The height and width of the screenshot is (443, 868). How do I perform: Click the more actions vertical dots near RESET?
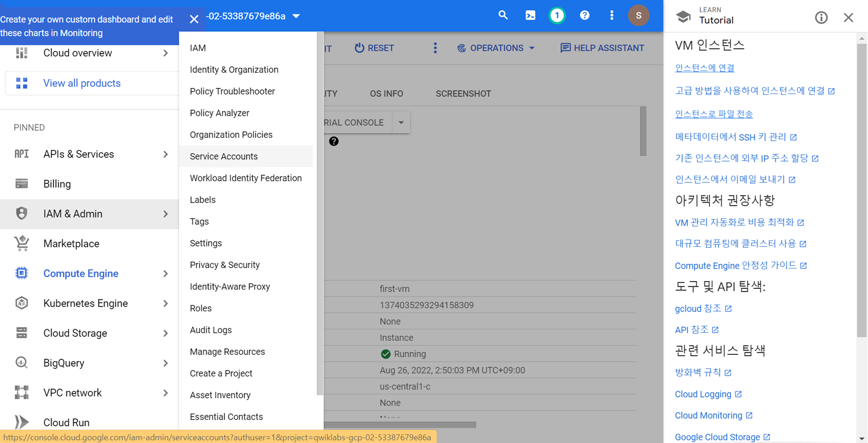pyautogui.click(x=435, y=48)
